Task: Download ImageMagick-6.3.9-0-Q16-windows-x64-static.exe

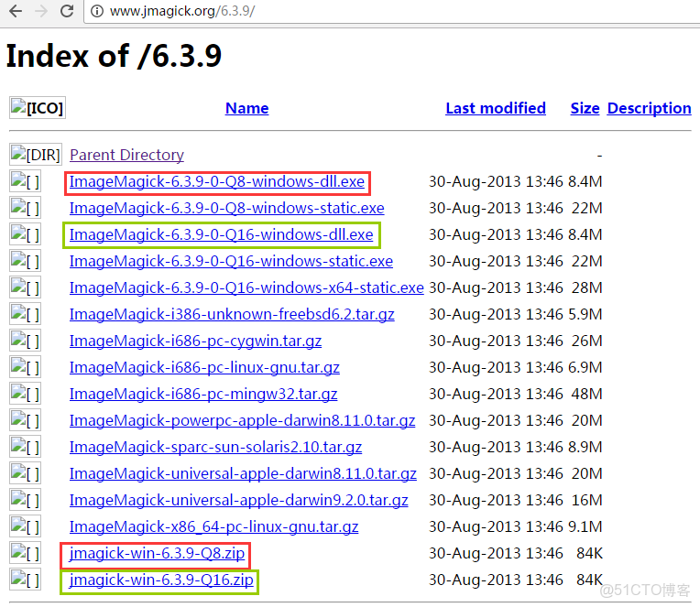Action: click(246, 287)
